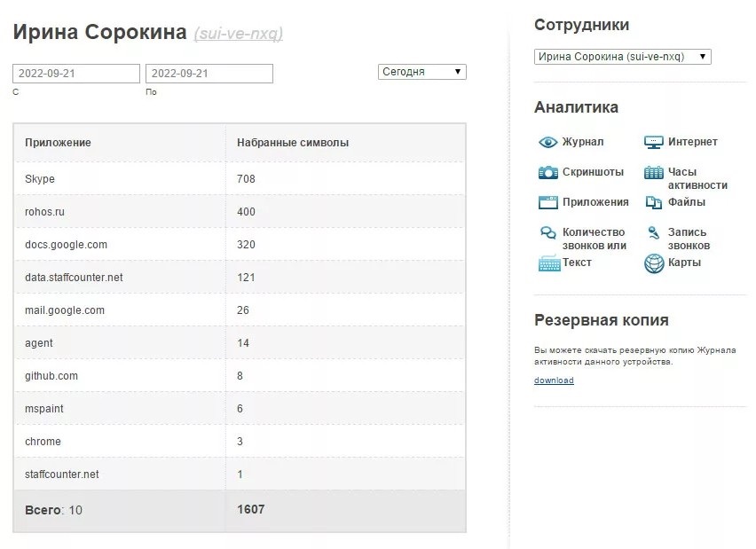Image resolution: width=756 pixels, height=549 pixels.
Task: Click the Text keyboard icon
Action: tap(548, 263)
